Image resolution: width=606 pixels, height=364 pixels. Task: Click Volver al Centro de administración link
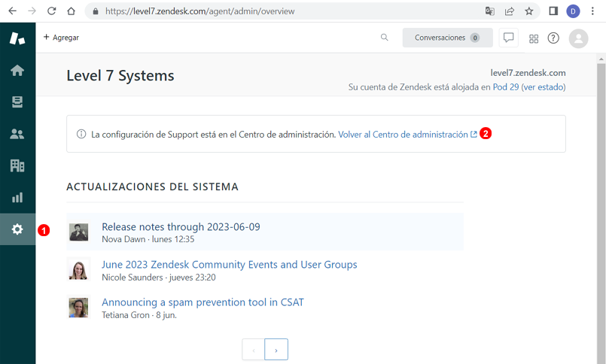point(408,135)
